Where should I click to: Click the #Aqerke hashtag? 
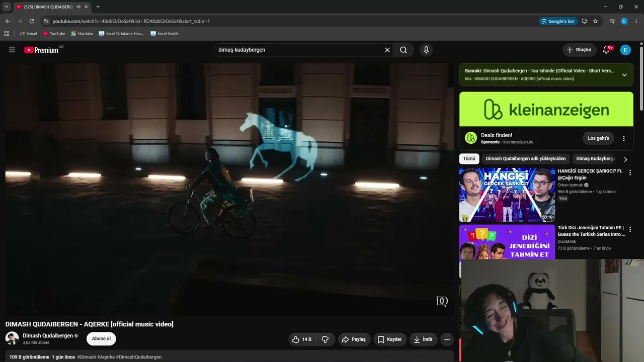pyautogui.click(x=106, y=357)
